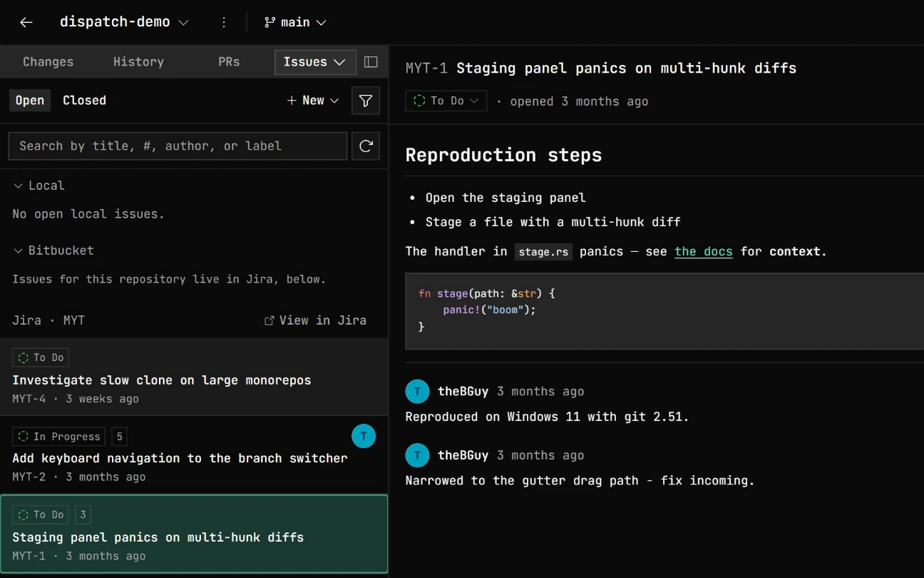Click the To Do status badge on MYT-4
The image size is (924, 578).
(41, 358)
